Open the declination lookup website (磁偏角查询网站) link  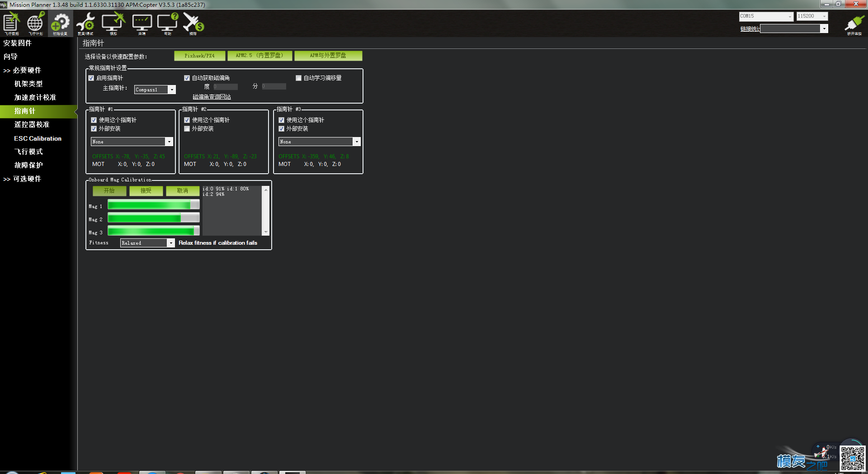pos(212,97)
